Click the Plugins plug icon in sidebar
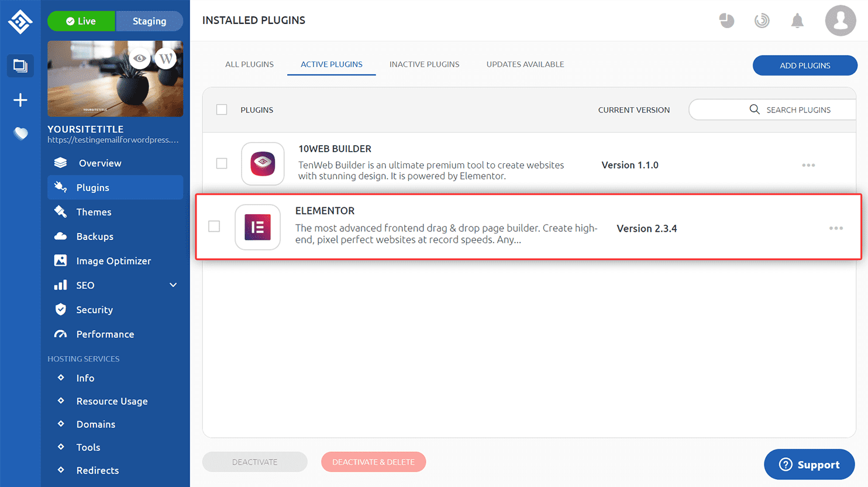Screen dimensions: 868x487 point(60,187)
